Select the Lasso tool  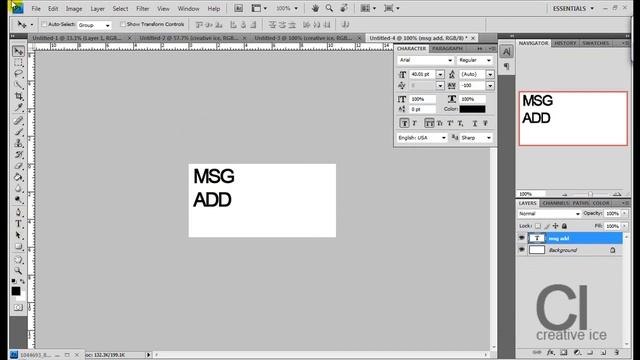[x=18, y=73]
